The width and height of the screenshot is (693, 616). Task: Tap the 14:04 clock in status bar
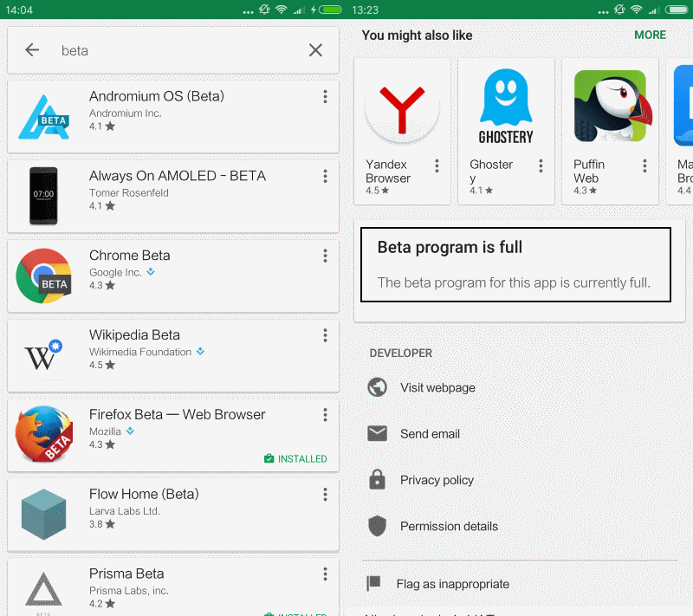pos(19,10)
